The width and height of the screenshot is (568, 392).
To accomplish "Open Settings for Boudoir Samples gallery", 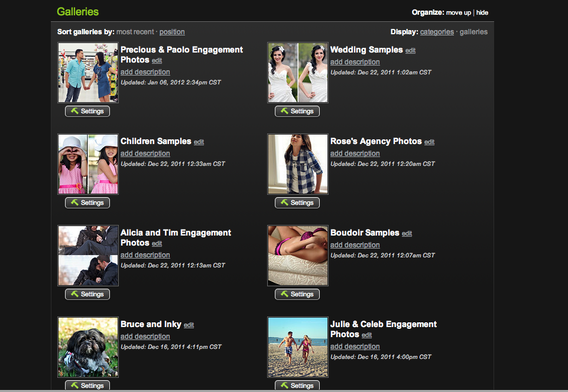I will (297, 294).
